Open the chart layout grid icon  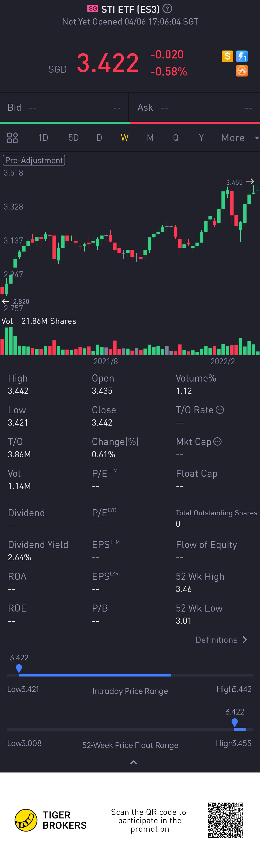tap(12, 138)
